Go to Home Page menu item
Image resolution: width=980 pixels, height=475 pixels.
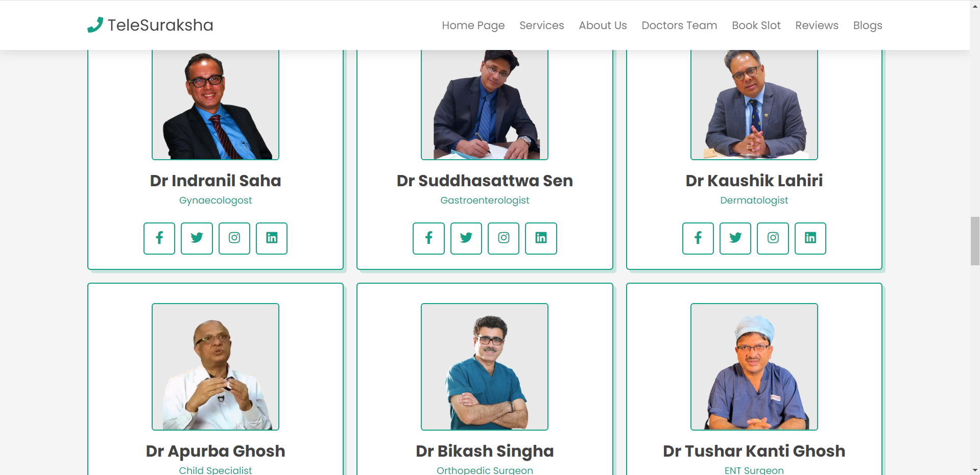[473, 26]
